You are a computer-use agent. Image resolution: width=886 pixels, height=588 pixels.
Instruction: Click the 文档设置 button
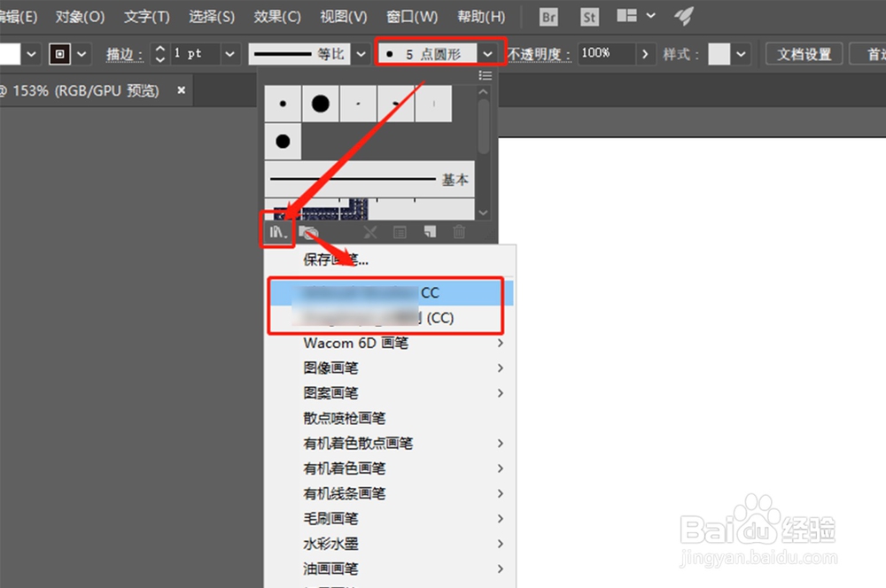coord(804,54)
